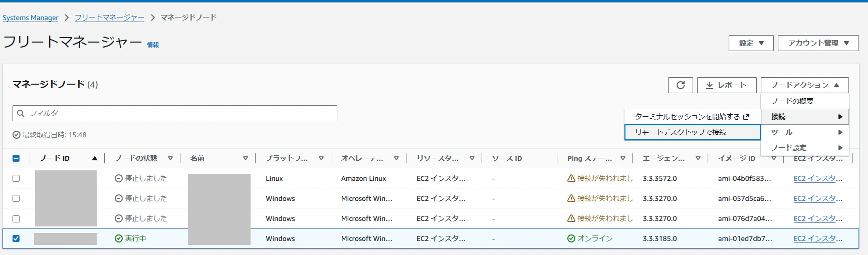Uncheck the running Windows node checkbox

click(16, 238)
